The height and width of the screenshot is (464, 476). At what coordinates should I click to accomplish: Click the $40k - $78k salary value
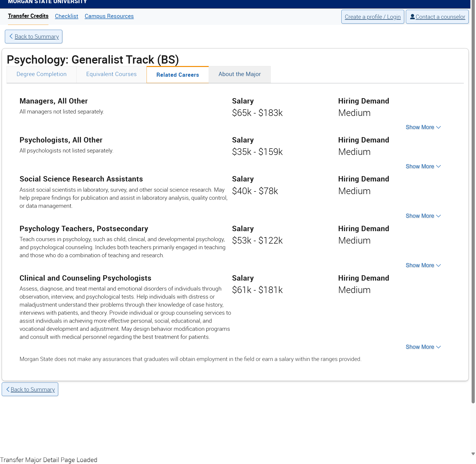(x=255, y=191)
